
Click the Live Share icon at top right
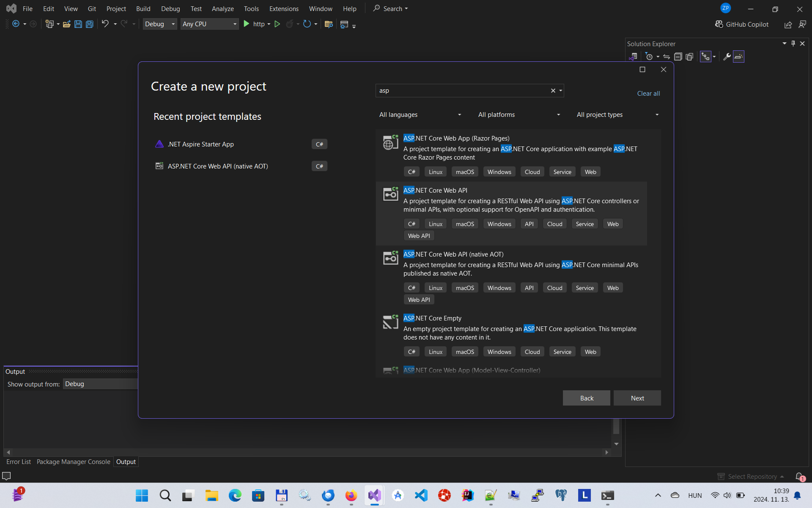788,25
